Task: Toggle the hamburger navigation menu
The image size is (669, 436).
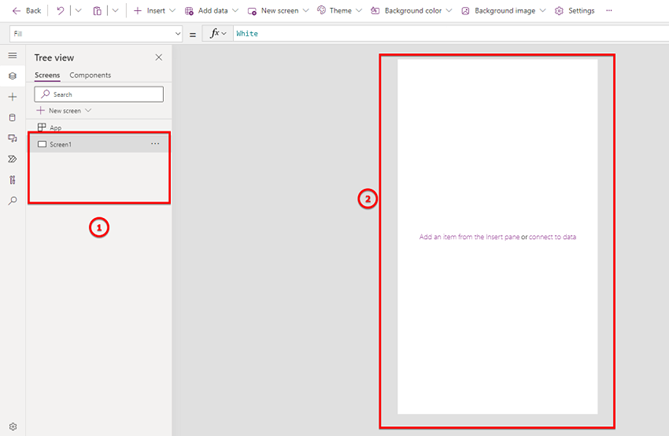Action: pyautogui.click(x=13, y=55)
